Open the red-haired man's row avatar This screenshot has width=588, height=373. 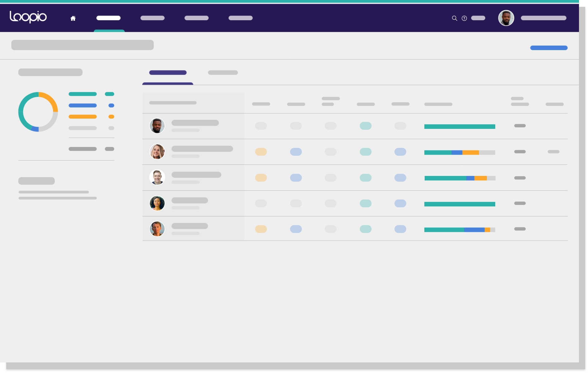[157, 229]
